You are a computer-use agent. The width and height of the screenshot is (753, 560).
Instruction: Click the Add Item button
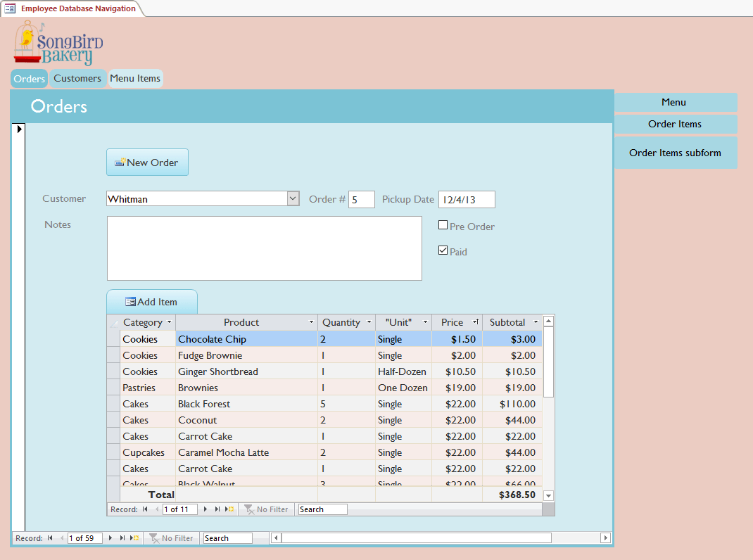[x=151, y=301]
